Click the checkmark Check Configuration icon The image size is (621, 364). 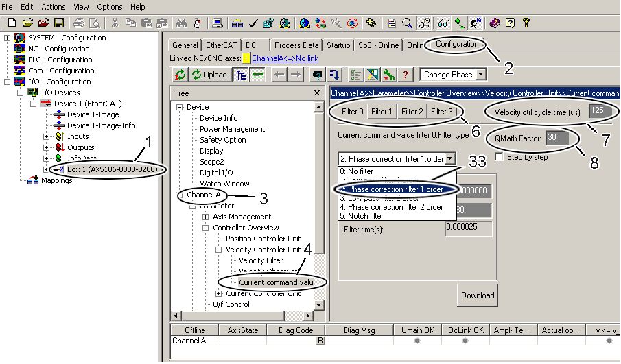(253, 23)
